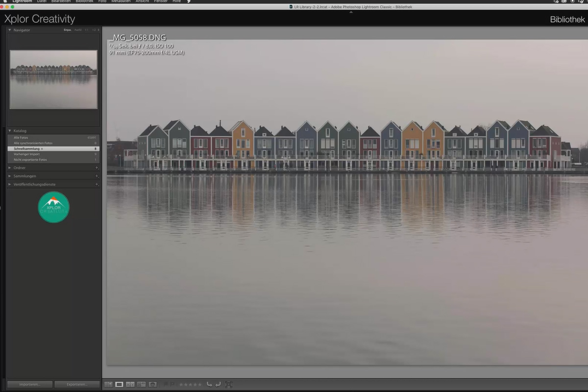Collapse the Navigator panel

pos(10,30)
